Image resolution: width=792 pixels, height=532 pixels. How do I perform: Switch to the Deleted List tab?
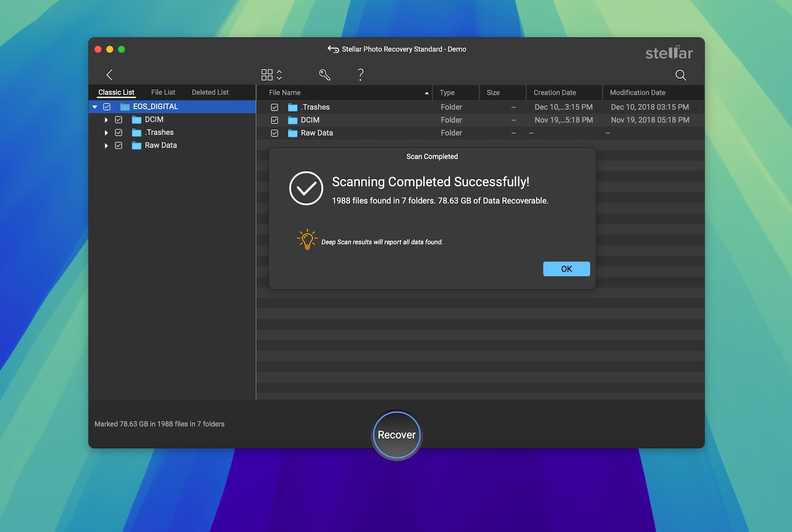210,92
